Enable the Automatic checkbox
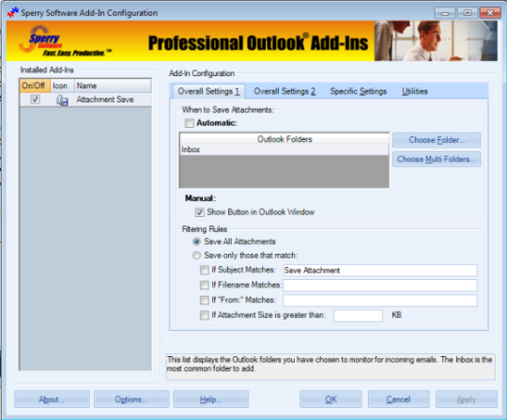The image size is (507, 420). tap(189, 123)
